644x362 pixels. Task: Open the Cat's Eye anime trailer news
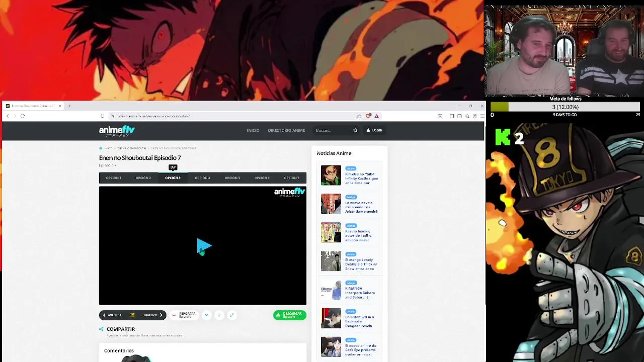(x=361, y=350)
